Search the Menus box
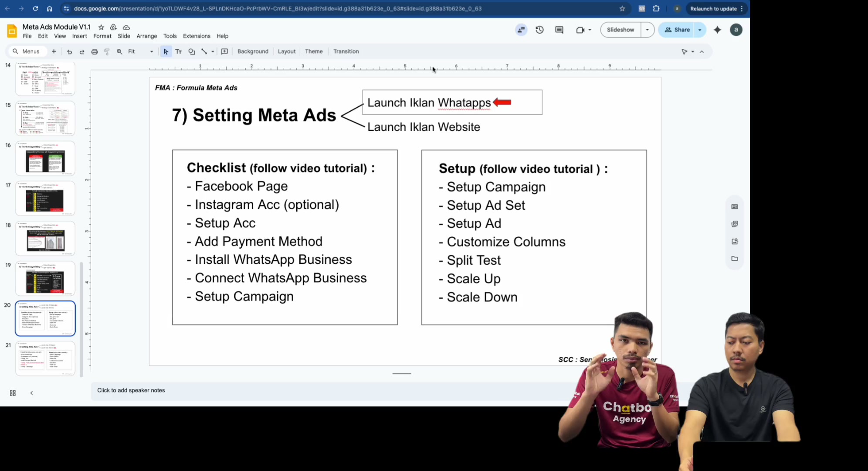The image size is (868, 471). pos(27,51)
